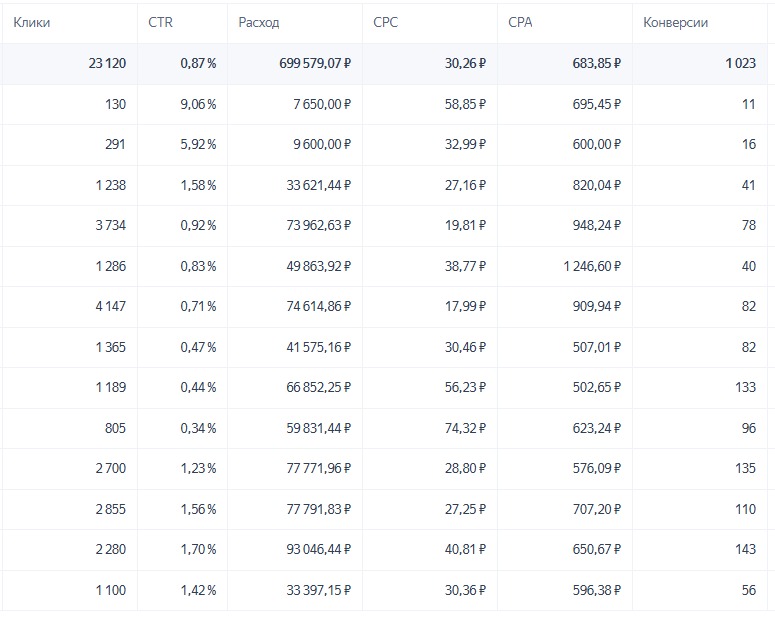775x621 pixels.
Task: Sort by the CPA column header
Action: tap(522, 22)
